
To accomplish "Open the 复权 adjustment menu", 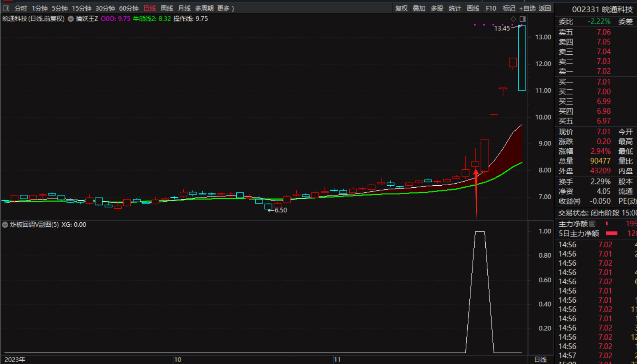I will click(402, 8).
